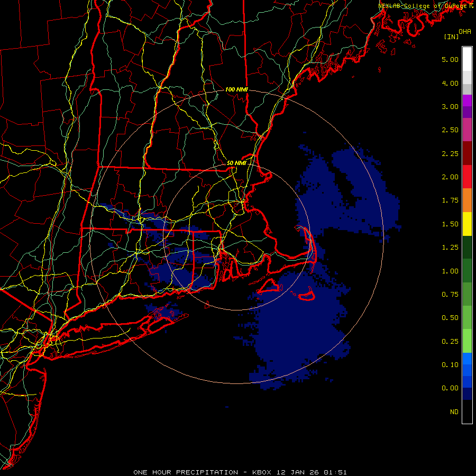Click the '0.50' legend value
The height and width of the screenshot is (476, 476).
(x=450, y=318)
